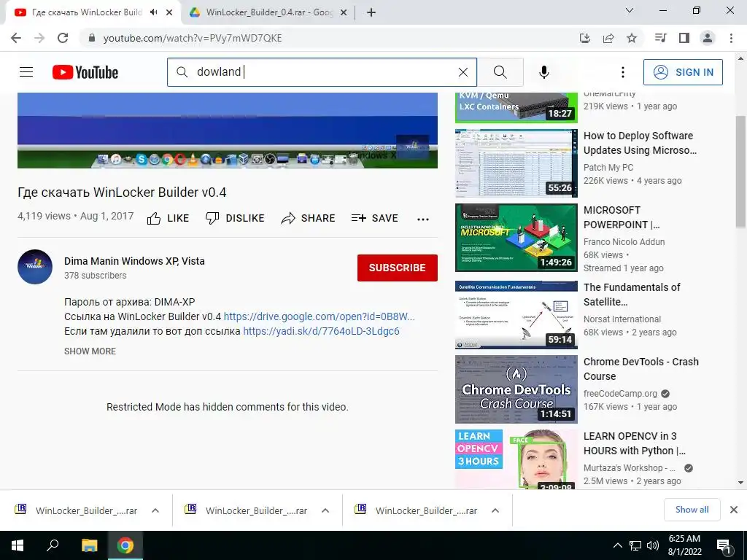
Task: Start voice search with the microphone
Action: pyautogui.click(x=544, y=72)
